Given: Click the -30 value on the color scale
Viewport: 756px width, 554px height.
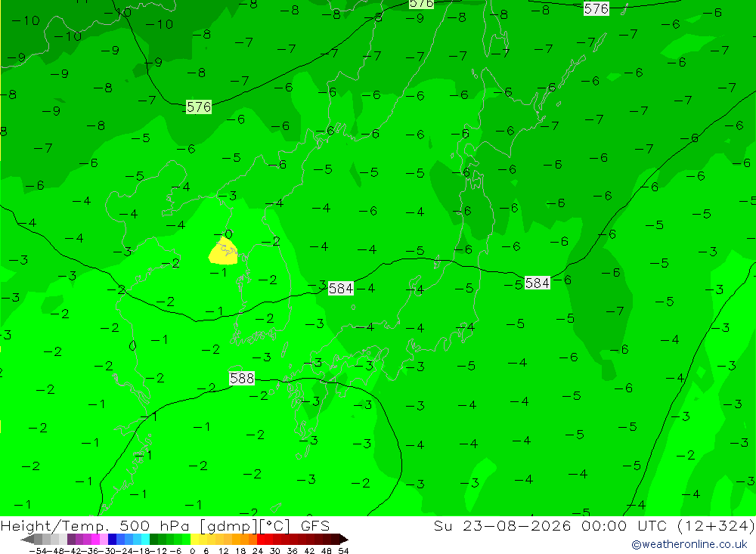Looking at the screenshot, I should point(107,551).
